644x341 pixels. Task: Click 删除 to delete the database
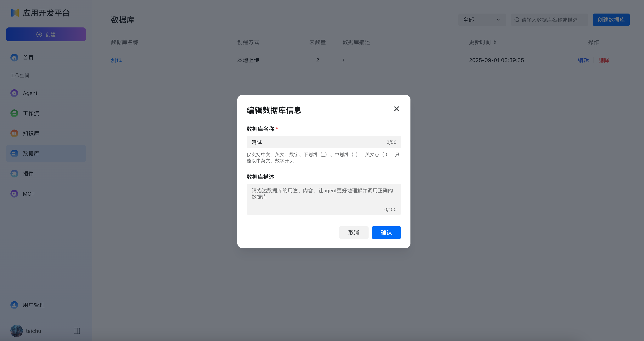coord(604,60)
